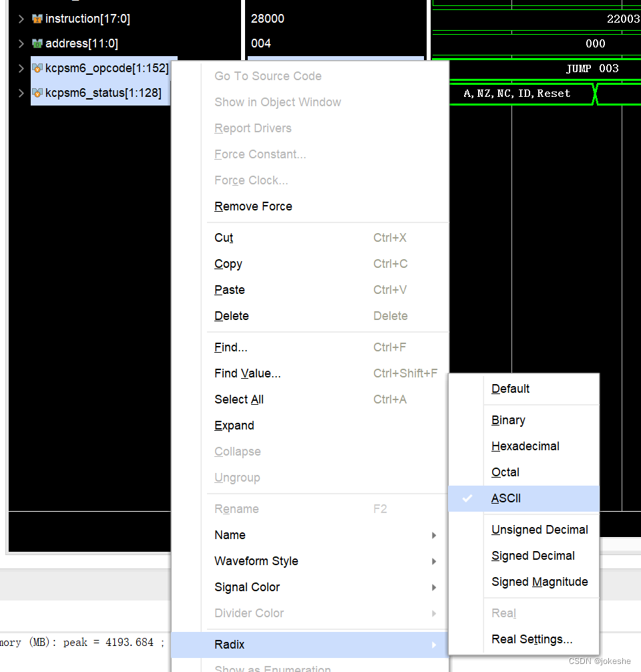Open the Signal Color picker submenu
The width and height of the screenshot is (641, 672).
tap(246, 587)
